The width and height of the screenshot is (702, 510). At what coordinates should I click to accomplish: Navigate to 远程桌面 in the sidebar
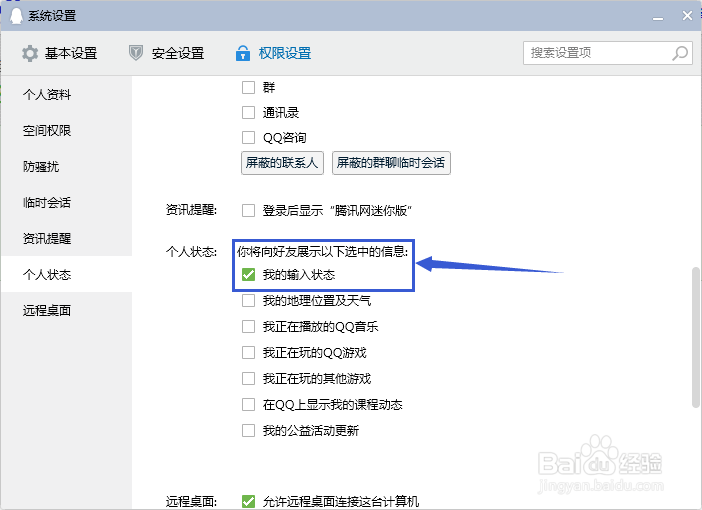[66, 310]
